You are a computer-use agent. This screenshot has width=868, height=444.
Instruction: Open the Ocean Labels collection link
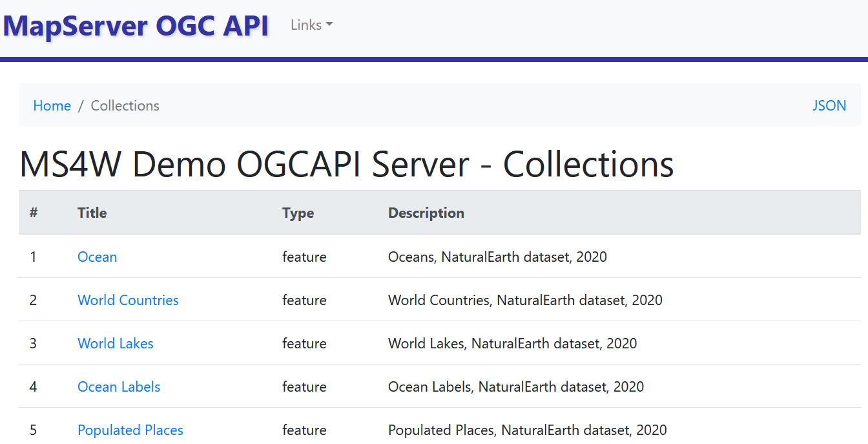pyautogui.click(x=119, y=387)
